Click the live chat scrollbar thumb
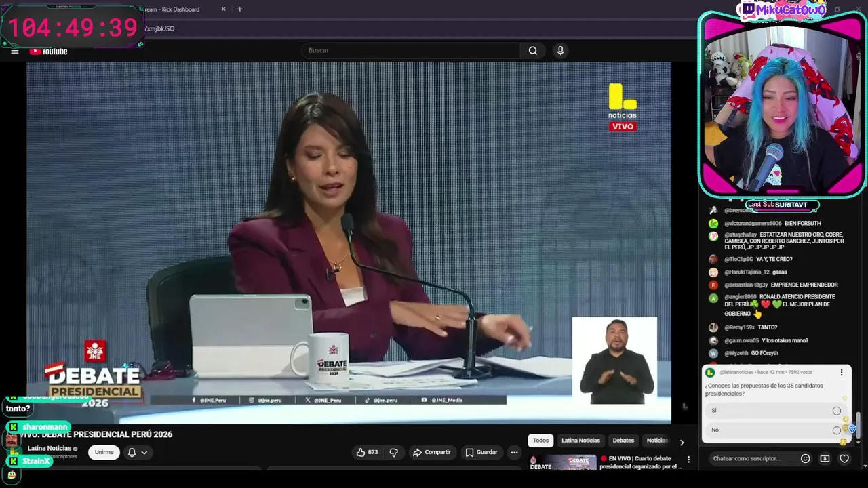This screenshot has height=488, width=868. (x=858, y=427)
